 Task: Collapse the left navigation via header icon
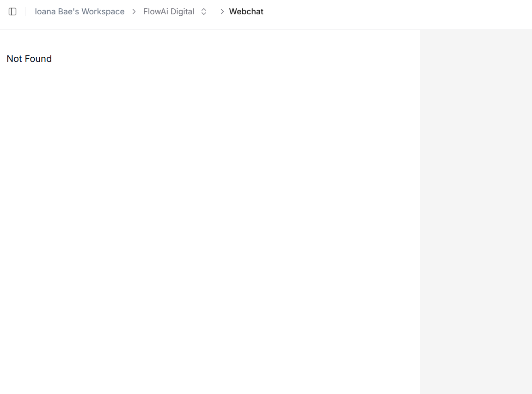[x=12, y=12]
